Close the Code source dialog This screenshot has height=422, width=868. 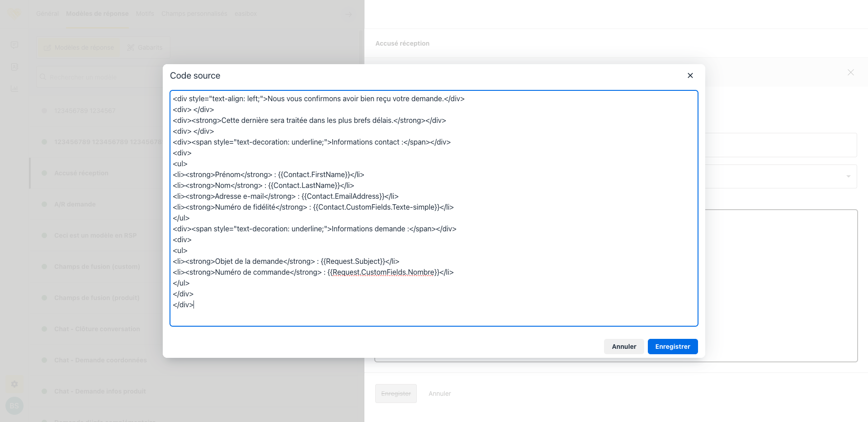(x=690, y=75)
